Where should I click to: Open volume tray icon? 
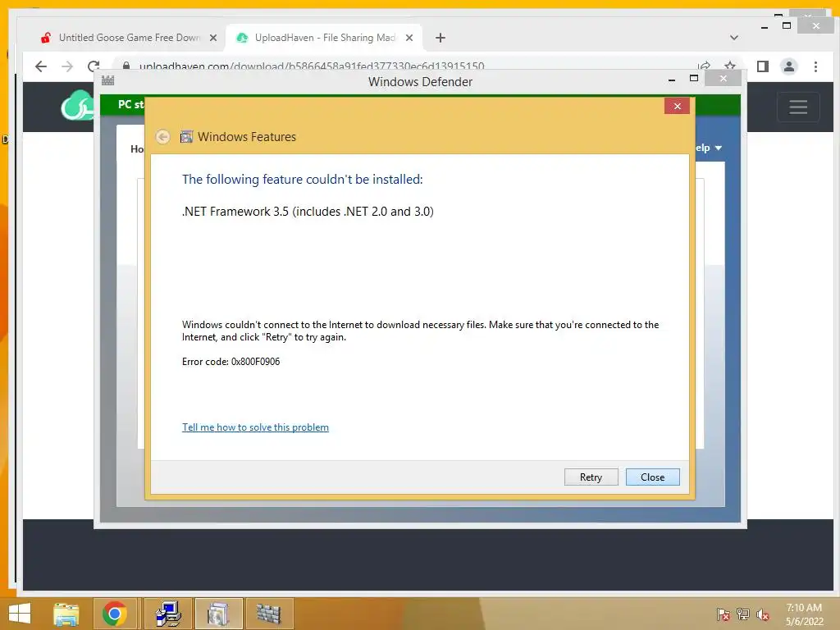763,614
